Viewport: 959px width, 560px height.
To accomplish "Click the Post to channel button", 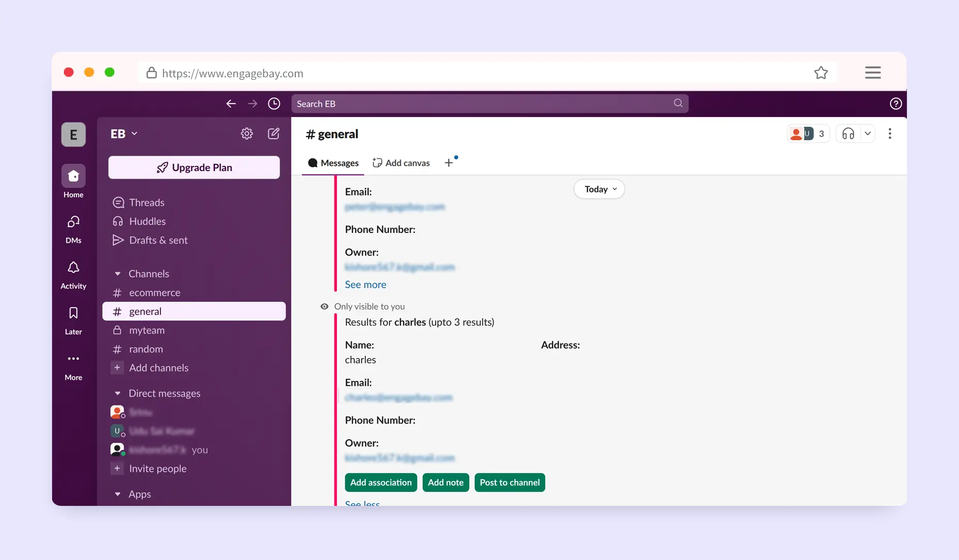I will (510, 482).
